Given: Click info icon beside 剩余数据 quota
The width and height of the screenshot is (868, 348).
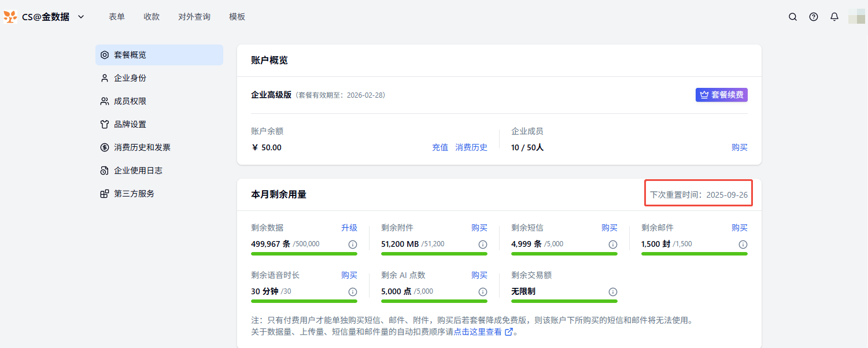Looking at the screenshot, I should coord(353,245).
